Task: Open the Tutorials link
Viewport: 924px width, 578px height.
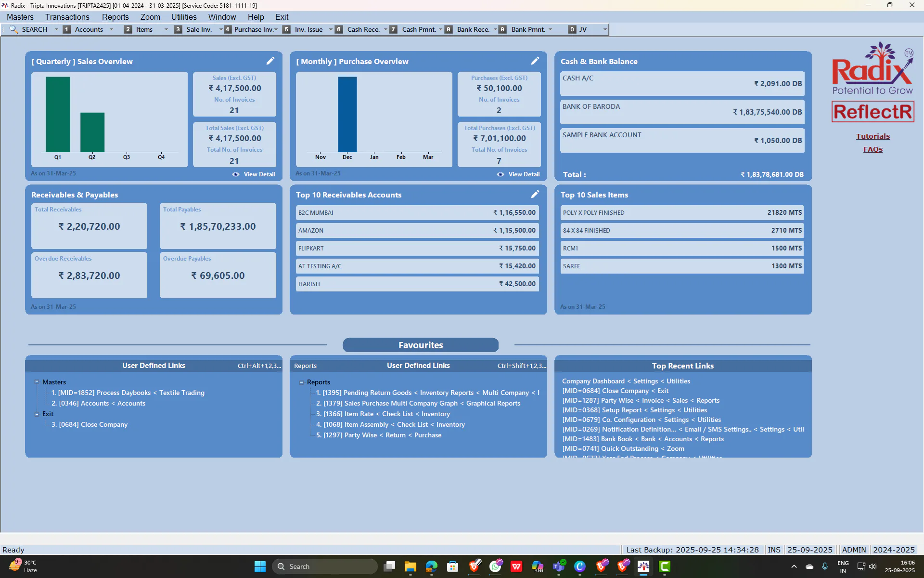Action: pyautogui.click(x=873, y=136)
